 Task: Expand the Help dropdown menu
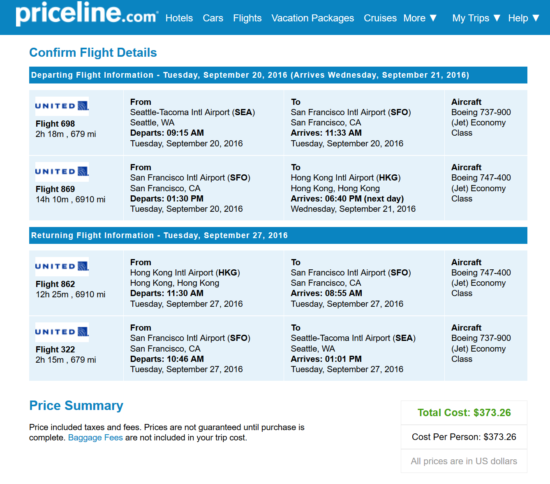point(524,18)
